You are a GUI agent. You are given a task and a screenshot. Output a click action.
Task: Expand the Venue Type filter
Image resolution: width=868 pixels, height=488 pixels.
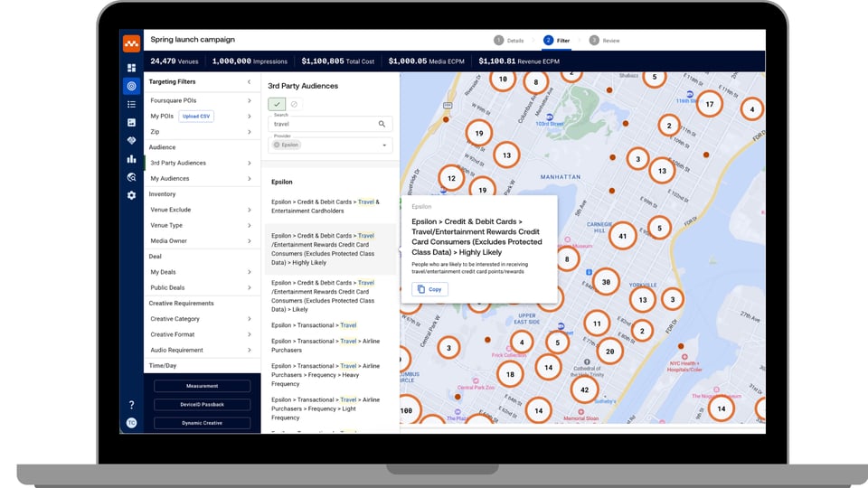coord(249,225)
